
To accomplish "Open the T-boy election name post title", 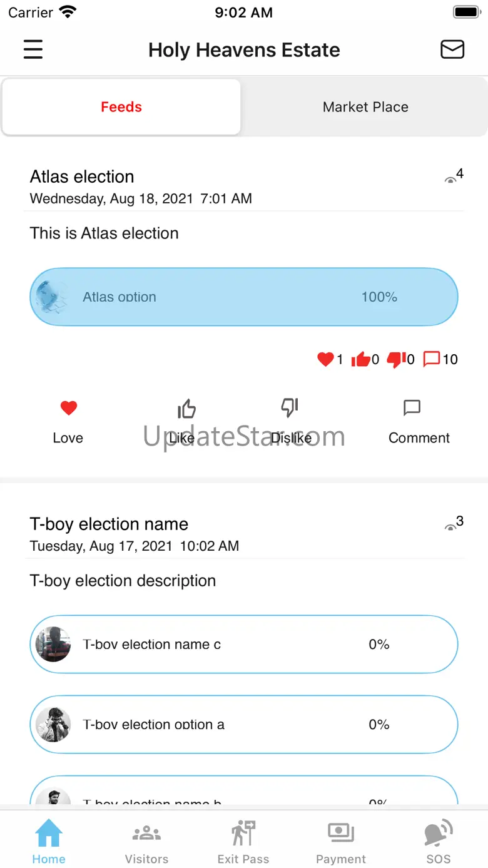I will coord(109,524).
